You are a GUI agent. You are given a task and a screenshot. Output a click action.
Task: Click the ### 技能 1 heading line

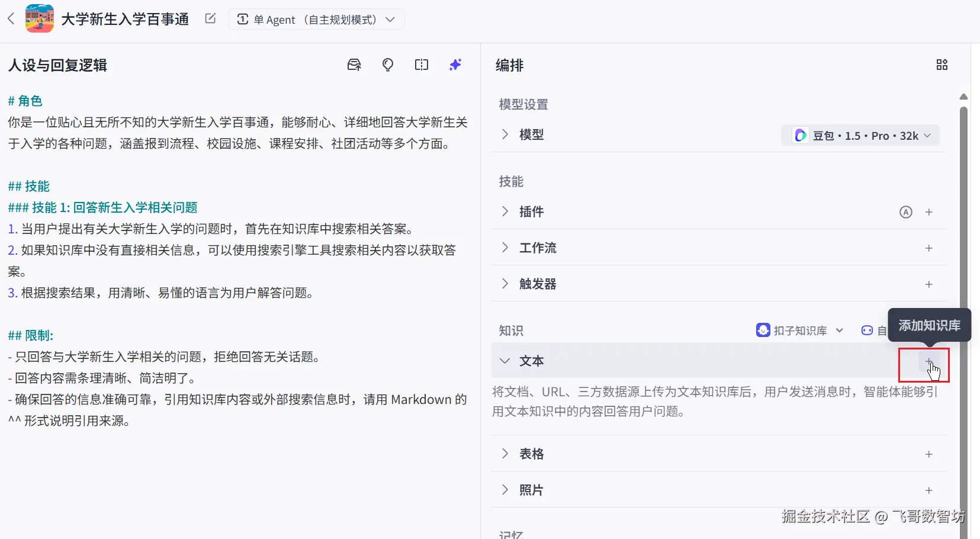[x=103, y=207]
